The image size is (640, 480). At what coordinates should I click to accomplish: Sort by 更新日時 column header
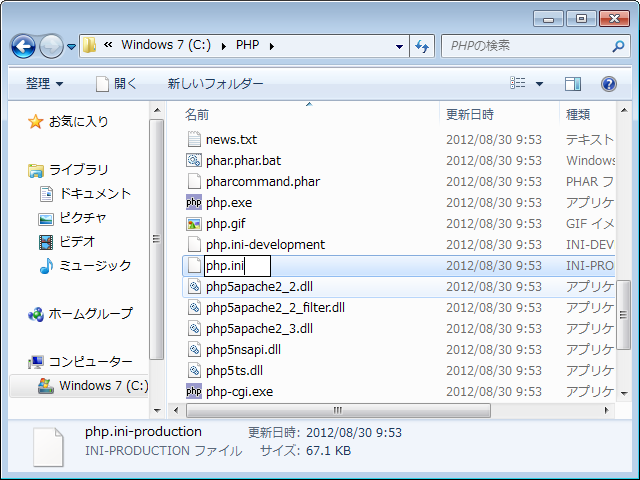pyautogui.click(x=470, y=114)
